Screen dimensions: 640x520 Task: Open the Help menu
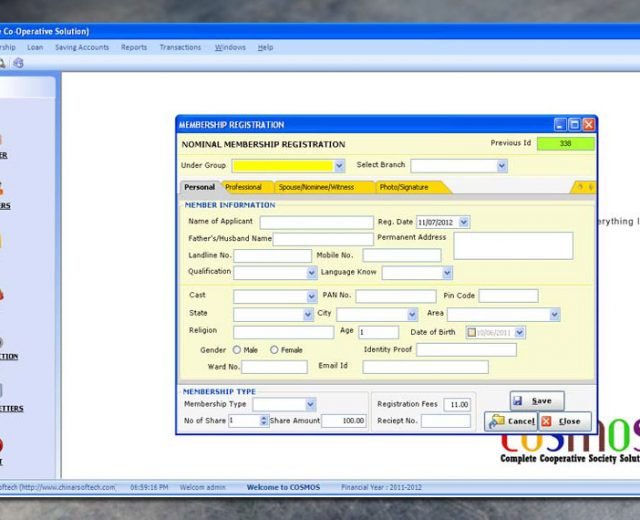[x=265, y=47]
